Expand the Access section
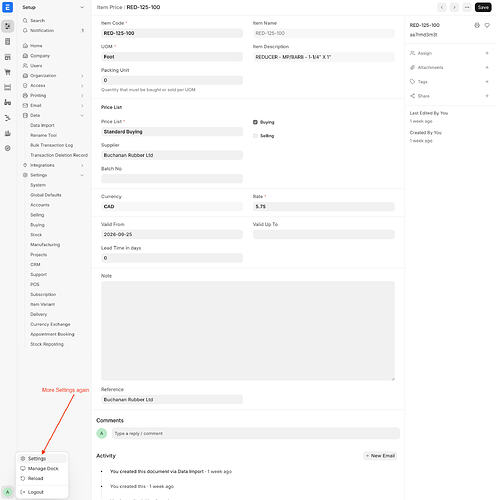The height and width of the screenshot is (500, 496). coord(82,86)
